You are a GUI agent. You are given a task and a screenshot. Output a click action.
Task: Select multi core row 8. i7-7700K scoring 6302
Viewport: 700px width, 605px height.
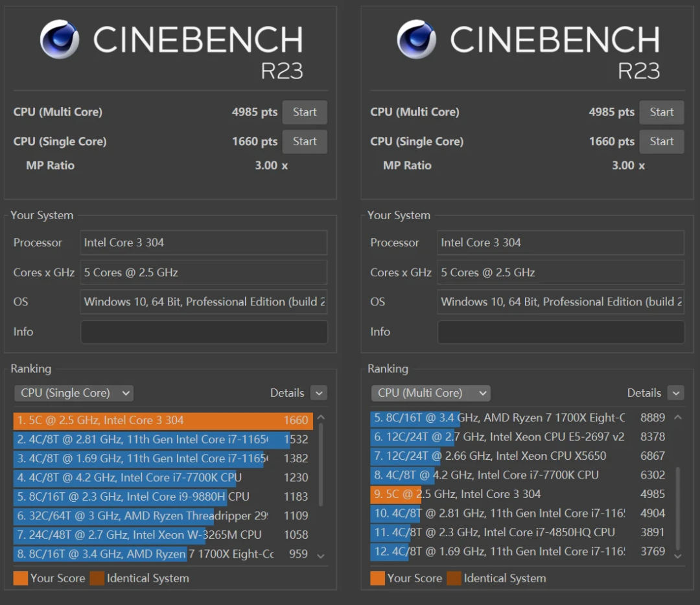520,475
